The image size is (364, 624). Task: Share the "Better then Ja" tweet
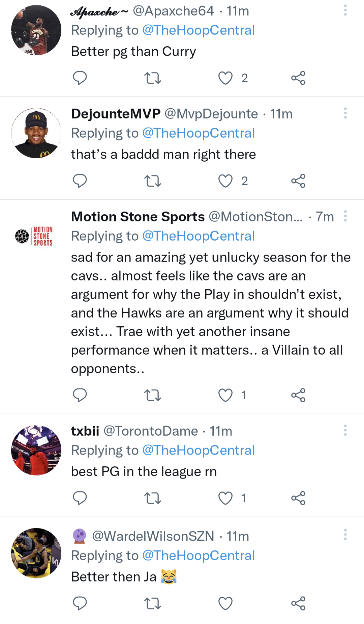pos(298,603)
